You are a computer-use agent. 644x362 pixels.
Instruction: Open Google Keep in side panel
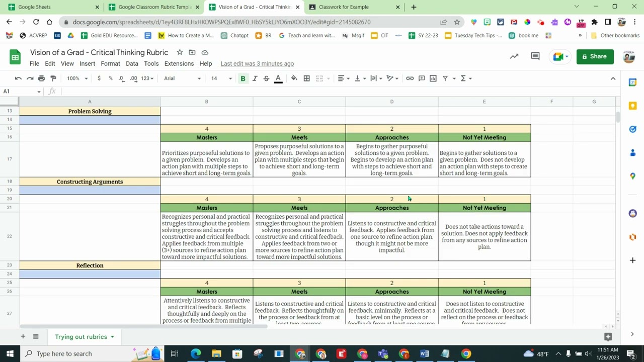click(633, 106)
